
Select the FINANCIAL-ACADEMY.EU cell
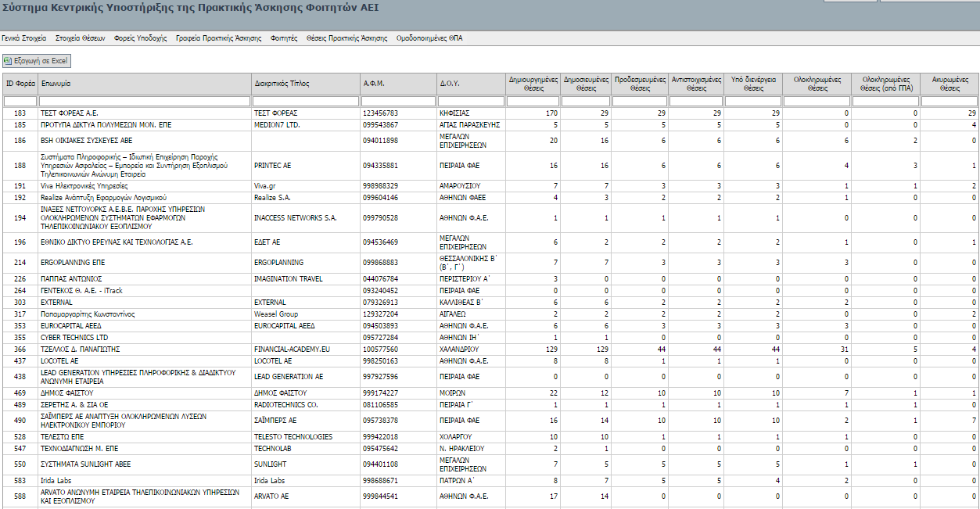pyautogui.click(x=306, y=349)
